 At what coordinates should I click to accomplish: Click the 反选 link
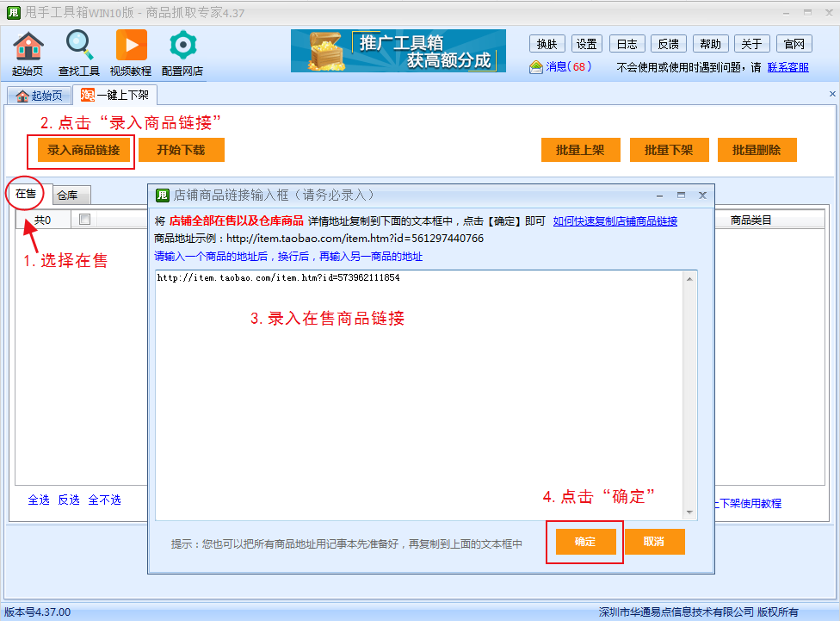coord(69,500)
